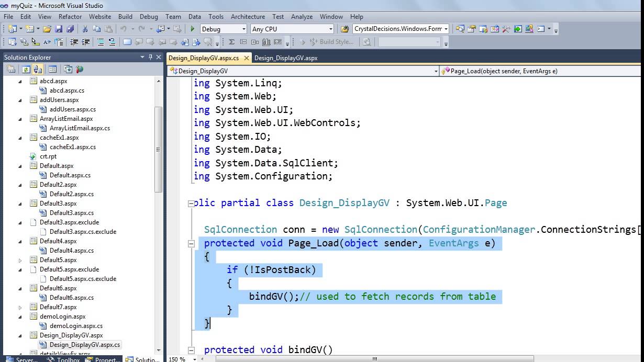Click the New Project toolbar icon

tap(12, 29)
